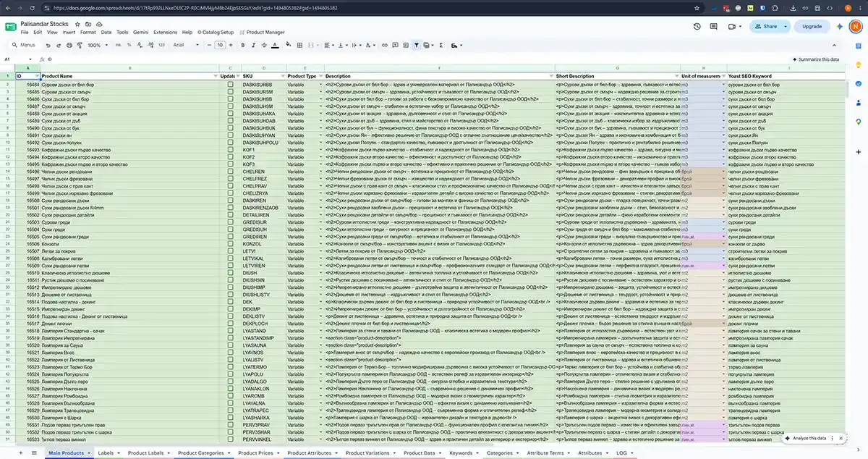Click the Gemini sparkle icon

pyautogui.click(x=840, y=26)
